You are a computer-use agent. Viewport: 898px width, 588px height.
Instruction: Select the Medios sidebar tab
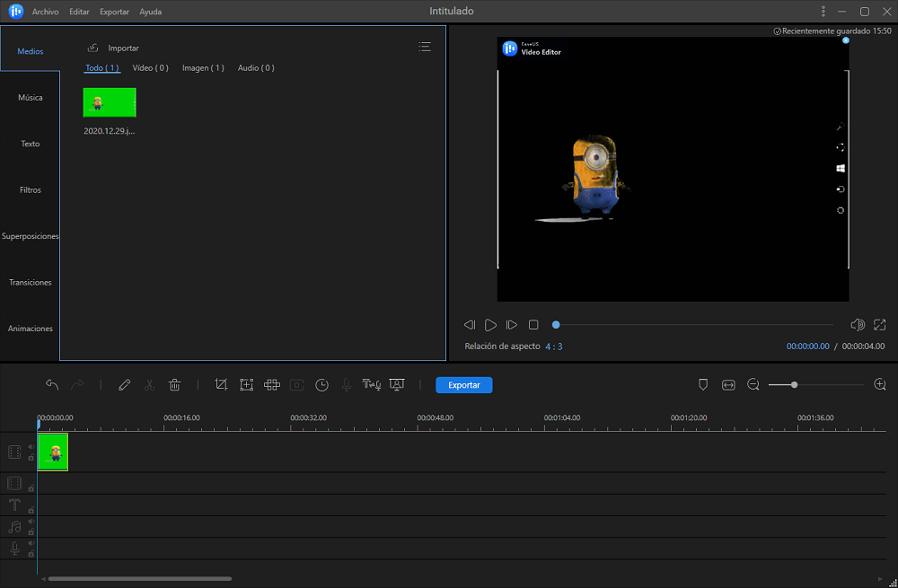tap(30, 51)
